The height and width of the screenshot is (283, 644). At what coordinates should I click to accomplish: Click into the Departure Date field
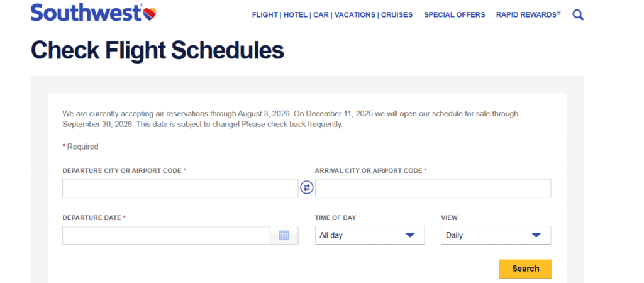(166, 235)
